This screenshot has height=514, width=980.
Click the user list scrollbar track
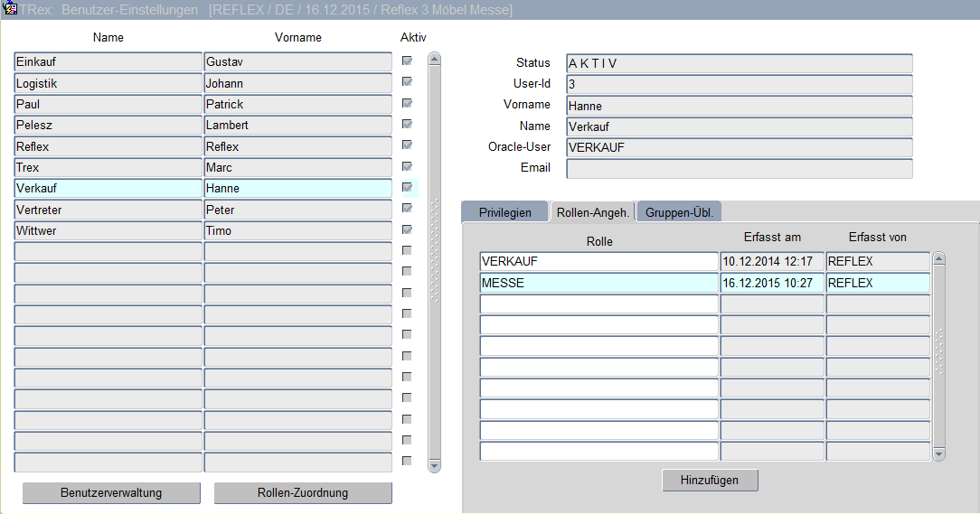point(434,361)
